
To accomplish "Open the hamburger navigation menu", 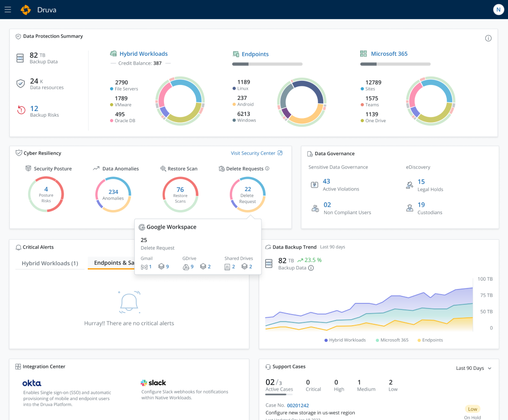I will [7, 10].
